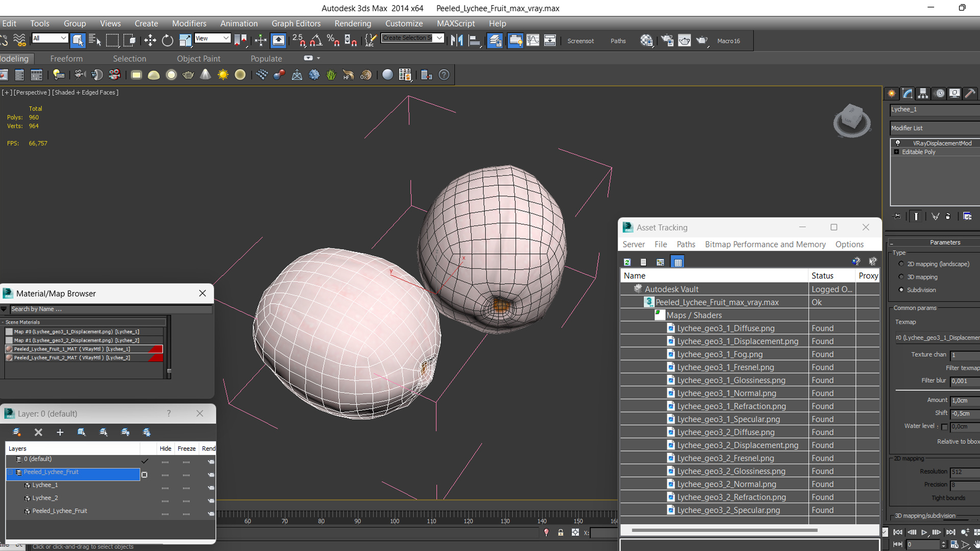Screen dimensions: 980x551
Task: Switch to the Object Paint ribbon tab
Action: point(199,59)
